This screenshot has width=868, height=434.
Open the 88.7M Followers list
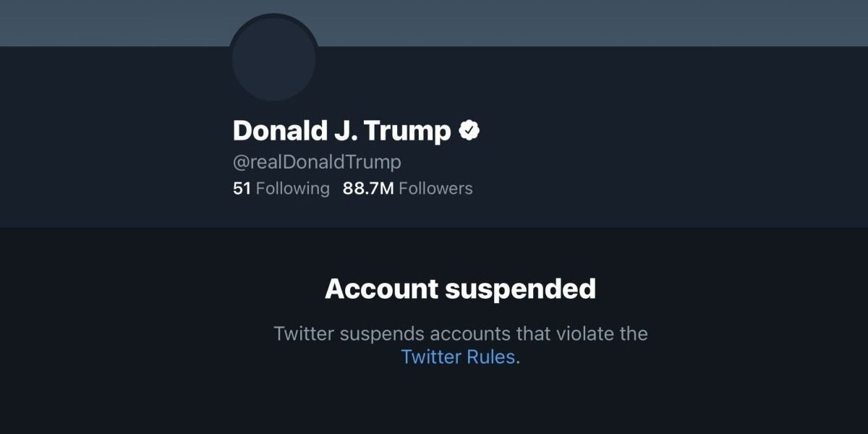[x=407, y=189]
